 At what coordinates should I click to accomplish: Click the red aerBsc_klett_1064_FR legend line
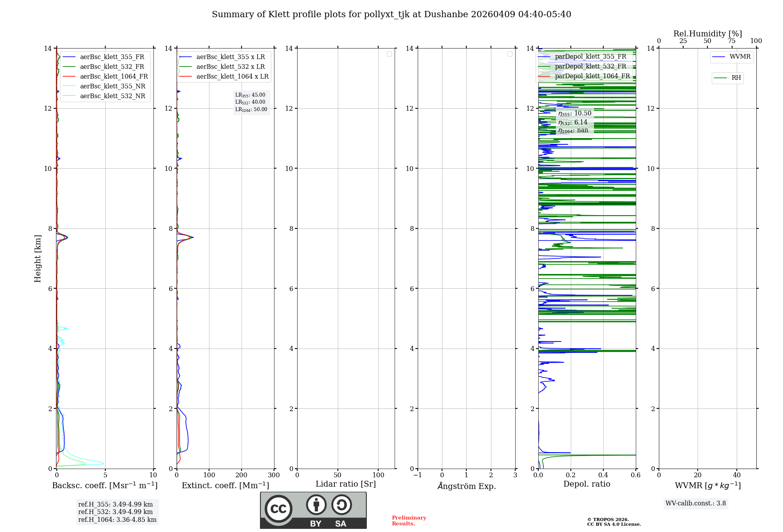[x=69, y=77]
